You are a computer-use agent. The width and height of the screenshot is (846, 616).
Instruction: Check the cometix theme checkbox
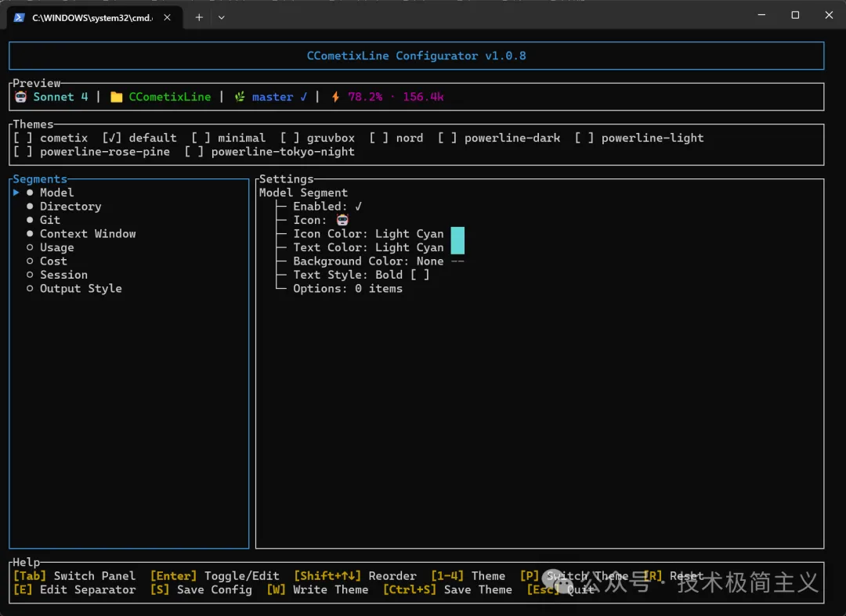click(x=23, y=138)
